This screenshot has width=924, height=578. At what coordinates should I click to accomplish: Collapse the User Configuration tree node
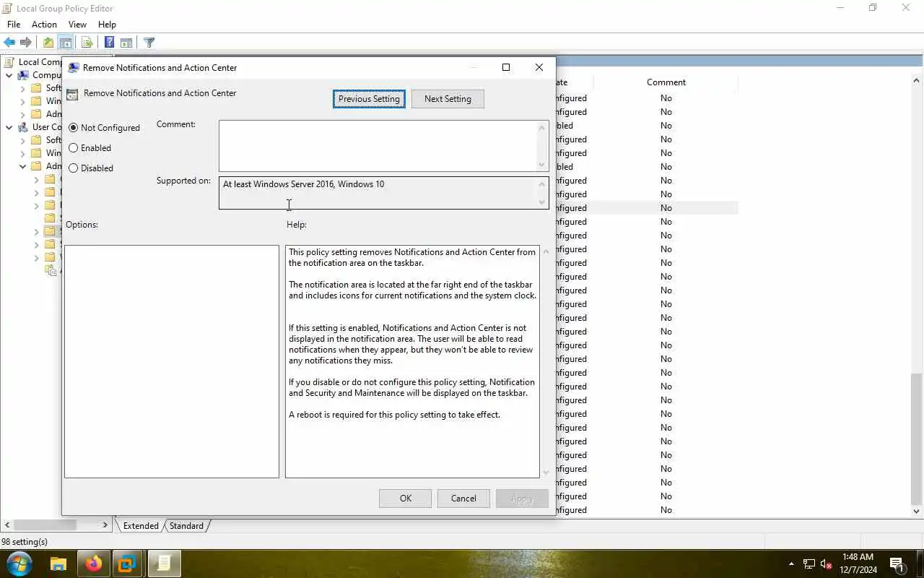[x=9, y=127]
